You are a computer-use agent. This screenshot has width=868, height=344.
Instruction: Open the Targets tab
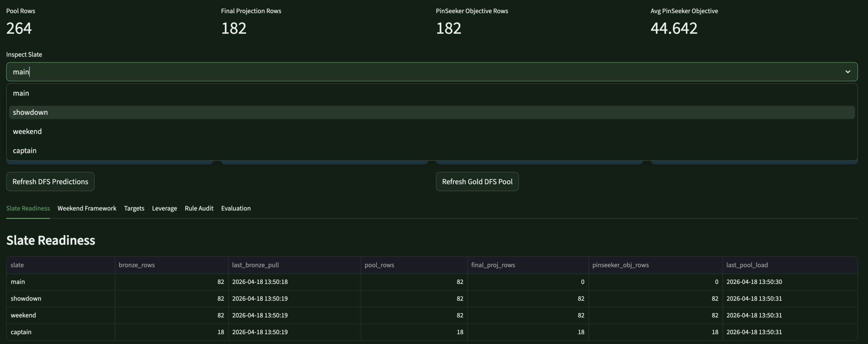[134, 208]
